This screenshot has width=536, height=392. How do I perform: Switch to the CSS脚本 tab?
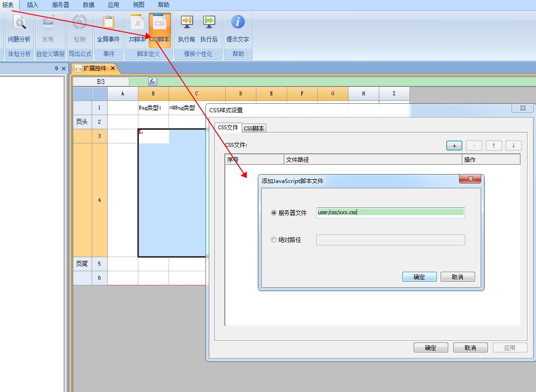point(254,128)
